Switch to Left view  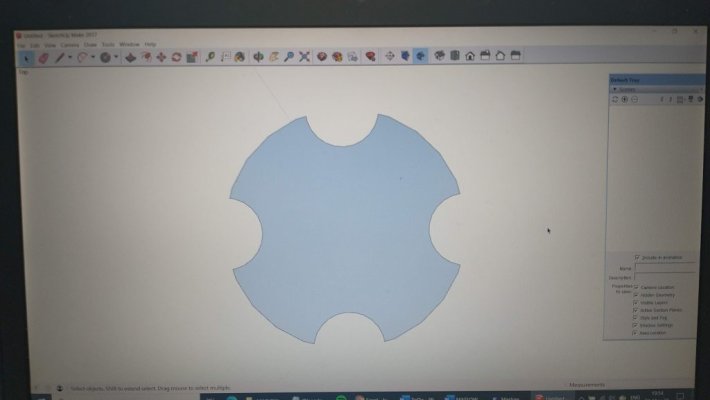tap(515, 55)
